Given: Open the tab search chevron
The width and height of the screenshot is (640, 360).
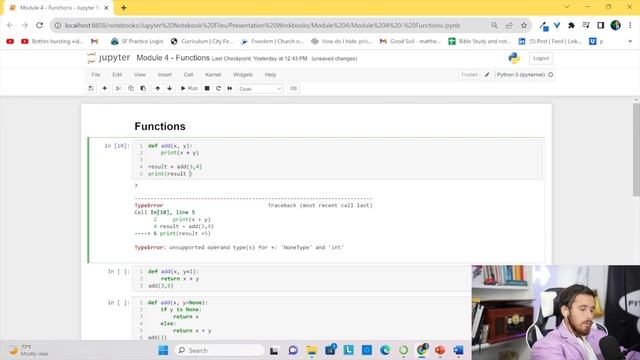Looking at the screenshot, I should click(x=567, y=7).
